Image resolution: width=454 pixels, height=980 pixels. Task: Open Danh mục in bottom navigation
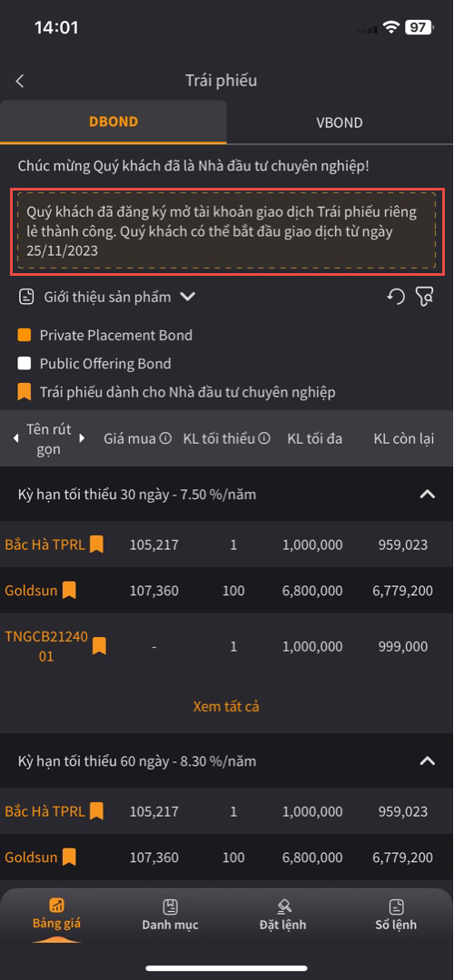point(170,915)
